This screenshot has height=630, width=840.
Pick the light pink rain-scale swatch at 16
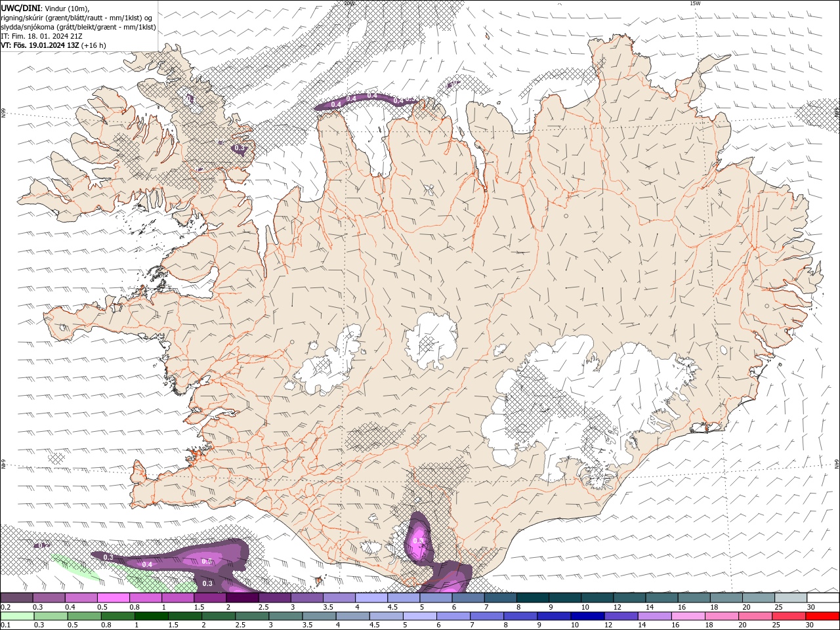click(687, 616)
